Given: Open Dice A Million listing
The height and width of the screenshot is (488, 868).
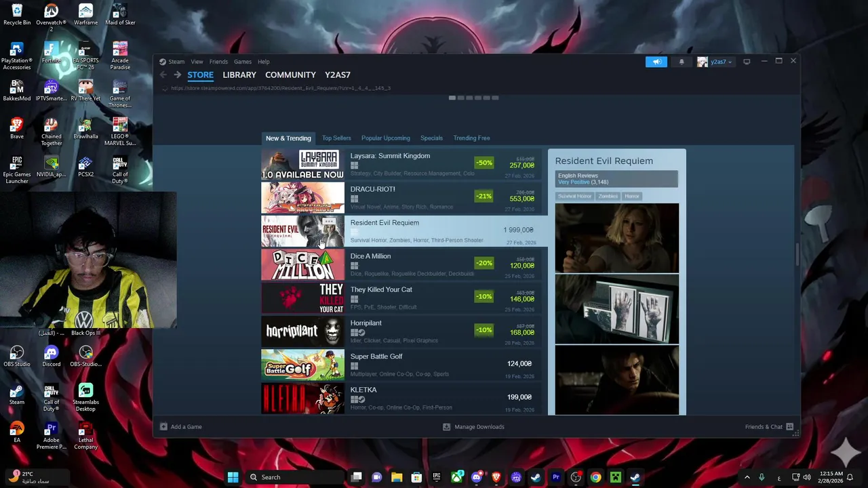Looking at the screenshot, I should coord(401,265).
